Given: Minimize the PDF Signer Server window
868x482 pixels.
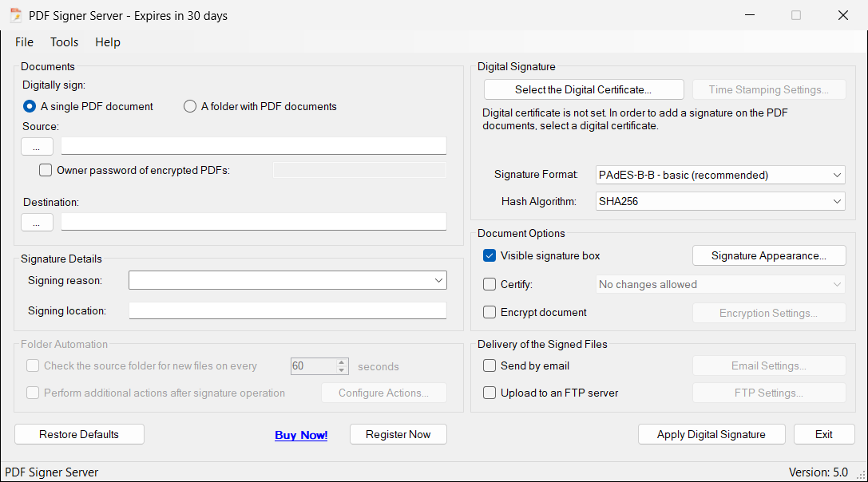Looking at the screenshot, I should [x=750, y=15].
